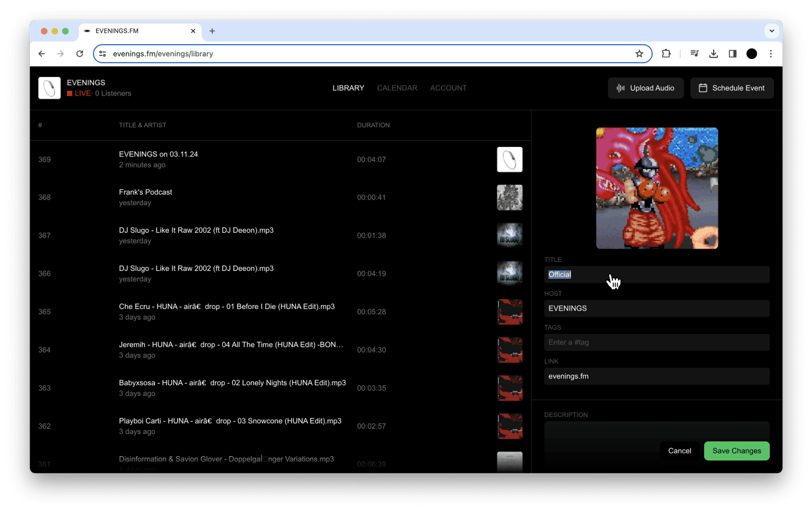Click the LINK field with evenings.fm
Screen dimensions: 812x512
657,376
